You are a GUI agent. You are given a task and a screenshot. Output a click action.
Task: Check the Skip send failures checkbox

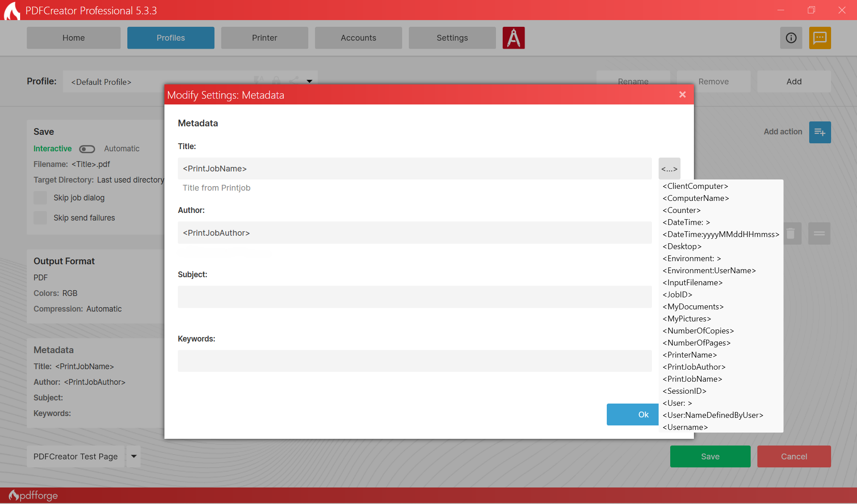(x=40, y=218)
